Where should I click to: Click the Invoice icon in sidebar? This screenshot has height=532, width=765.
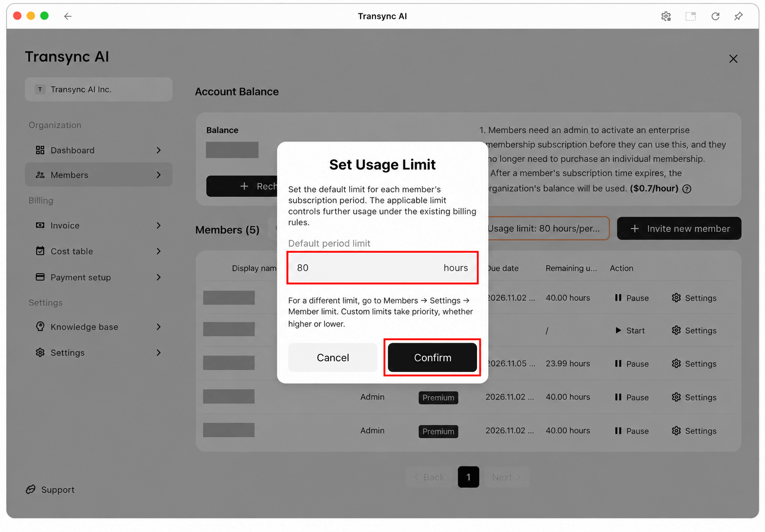(x=40, y=225)
